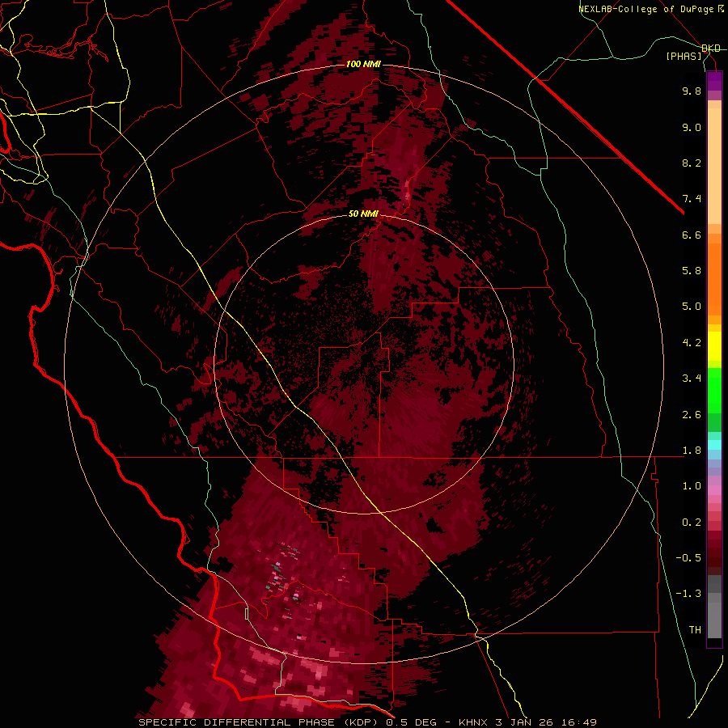Pick the purple band atop the color bar

[714, 82]
